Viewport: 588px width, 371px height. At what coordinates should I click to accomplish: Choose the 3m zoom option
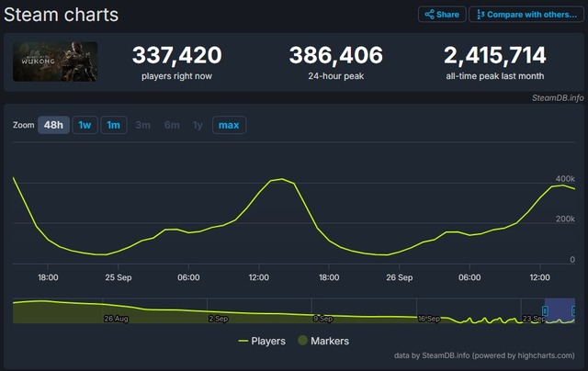(x=143, y=125)
